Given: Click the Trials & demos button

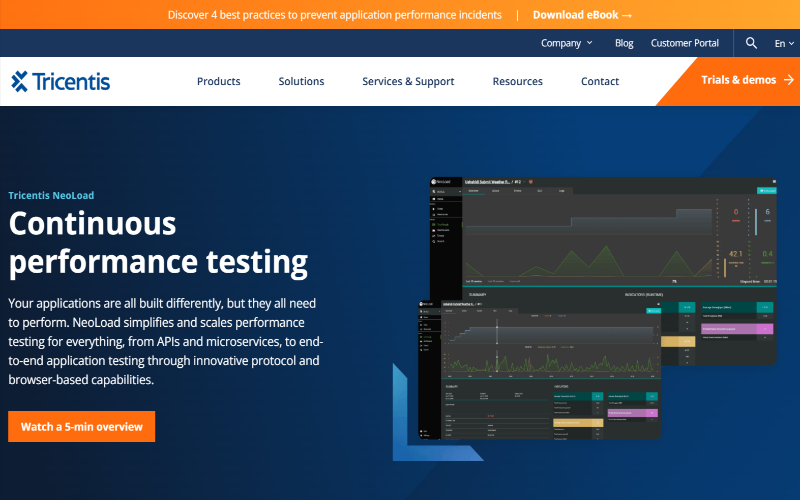Looking at the screenshot, I should (740, 80).
